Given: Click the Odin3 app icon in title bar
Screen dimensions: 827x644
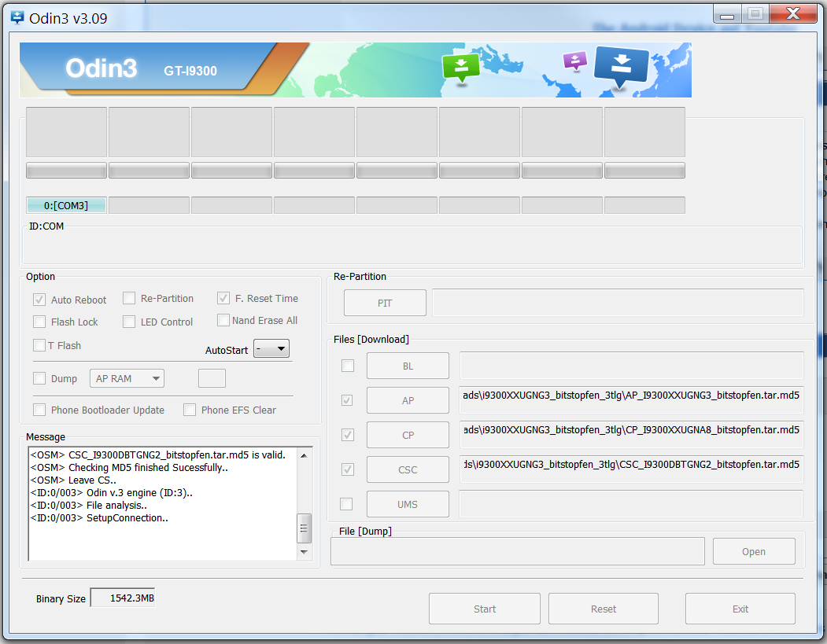Looking at the screenshot, I should [x=17, y=17].
